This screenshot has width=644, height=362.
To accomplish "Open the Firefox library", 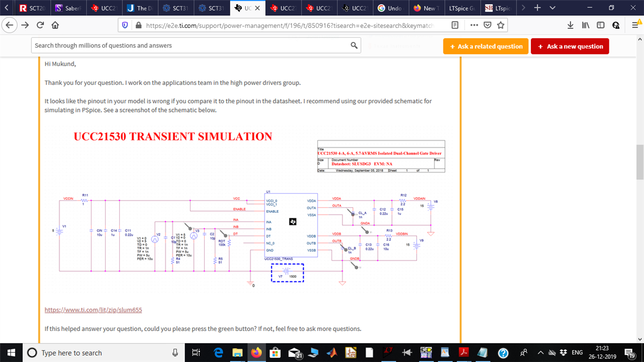I will tap(585, 25).
